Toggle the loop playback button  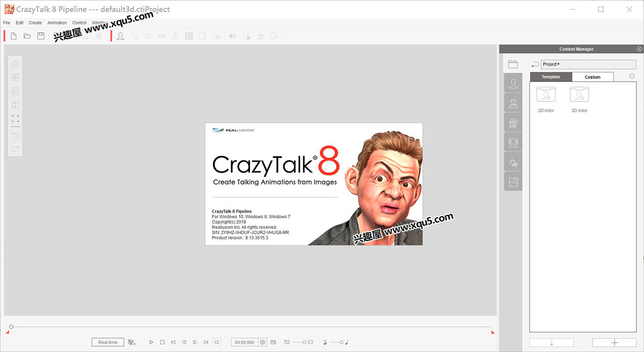tap(217, 342)
